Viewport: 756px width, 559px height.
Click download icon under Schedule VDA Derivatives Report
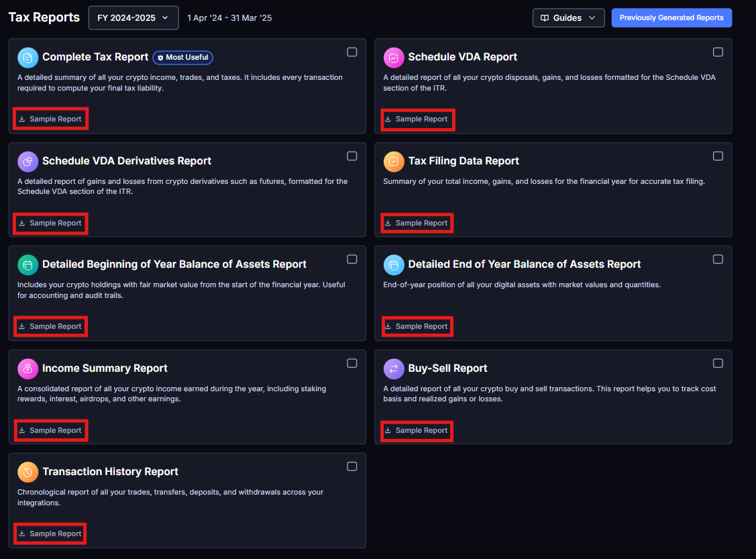click(x=21, y=223)
